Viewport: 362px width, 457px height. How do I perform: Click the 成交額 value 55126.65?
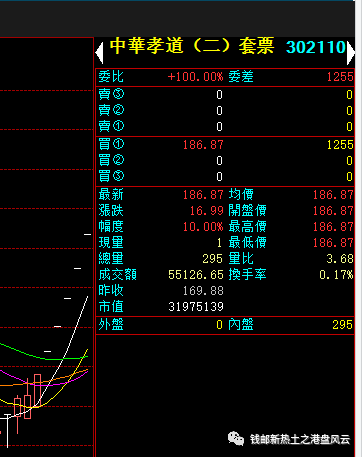point(196,275)
